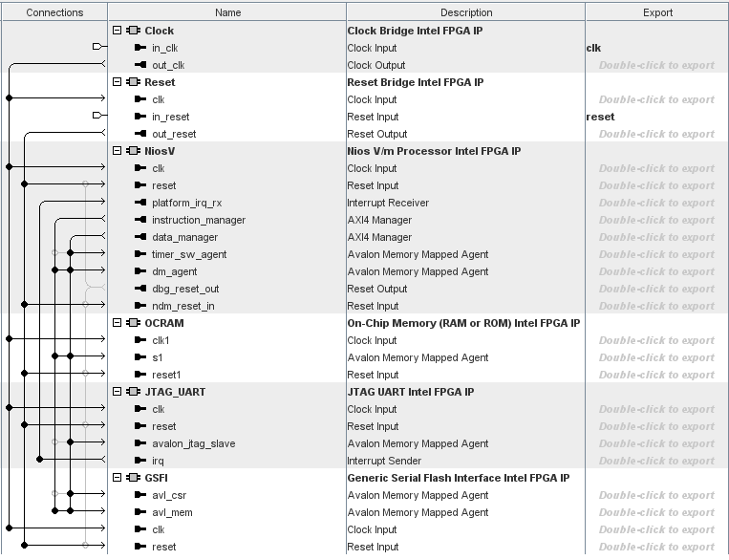Select the clk export name for in_clk
The image size is (729, 560).
point(593,48)
